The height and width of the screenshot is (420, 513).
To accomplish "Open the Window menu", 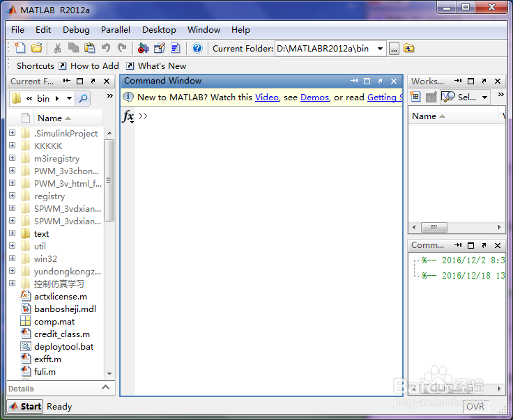I will pos(204,30).
